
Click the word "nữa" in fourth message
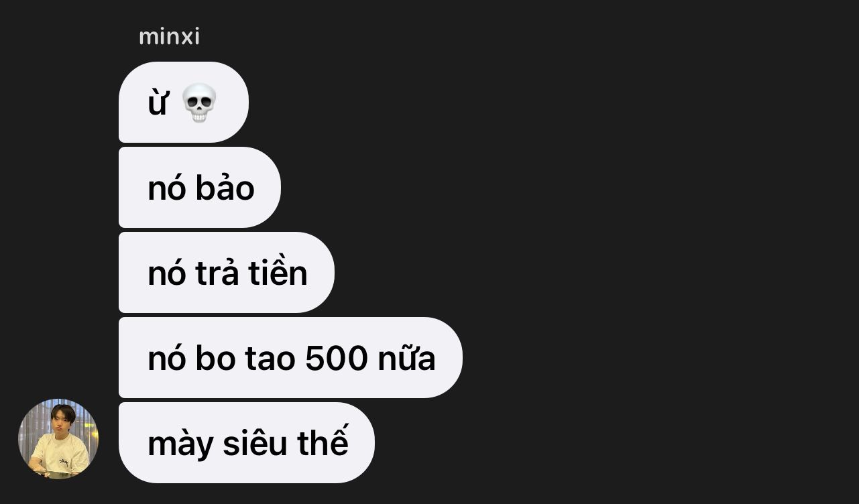406,358
